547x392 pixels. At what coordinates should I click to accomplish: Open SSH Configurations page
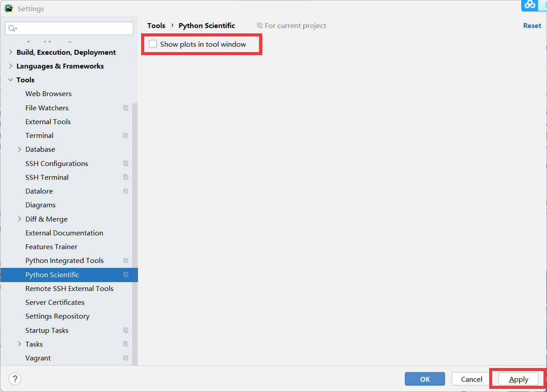click(x=57, y=163)
